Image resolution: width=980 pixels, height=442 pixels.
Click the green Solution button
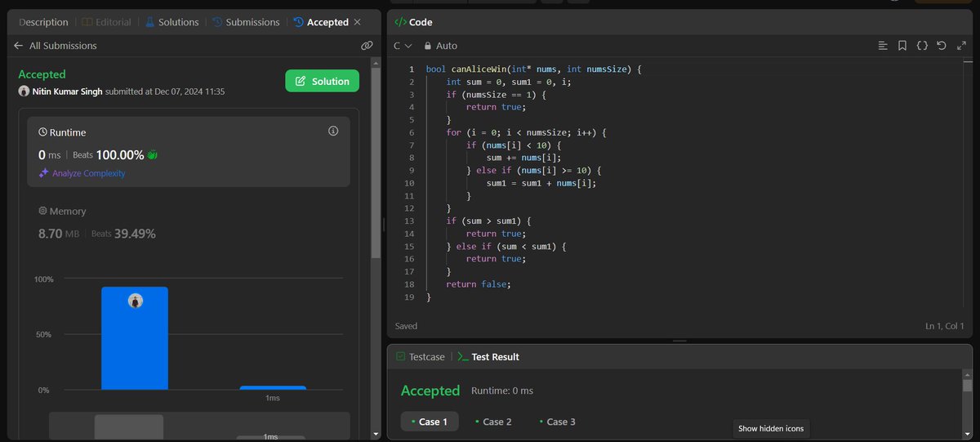tap(322, 81)
